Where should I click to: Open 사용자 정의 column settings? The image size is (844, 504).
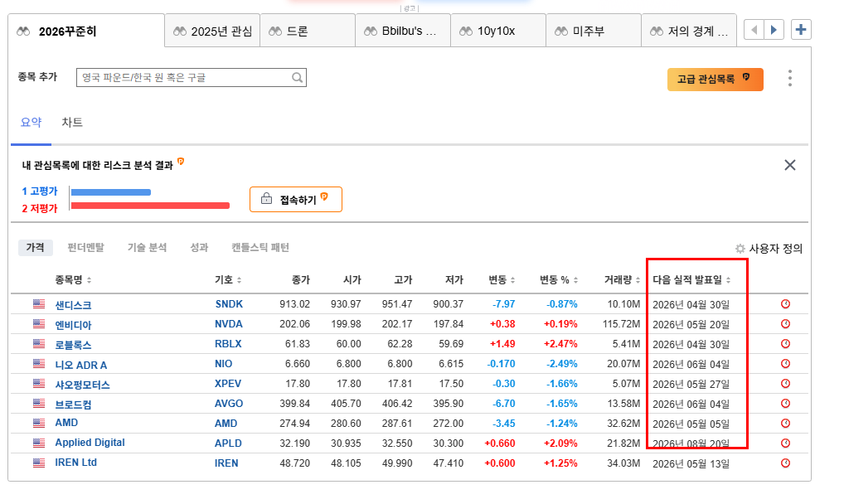769,249
